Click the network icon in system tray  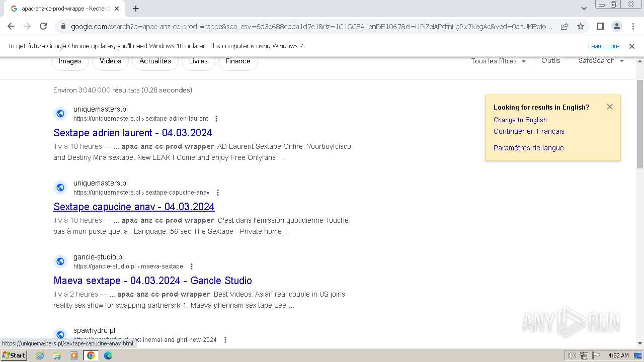pyautogui.click(x=584, y=355)
